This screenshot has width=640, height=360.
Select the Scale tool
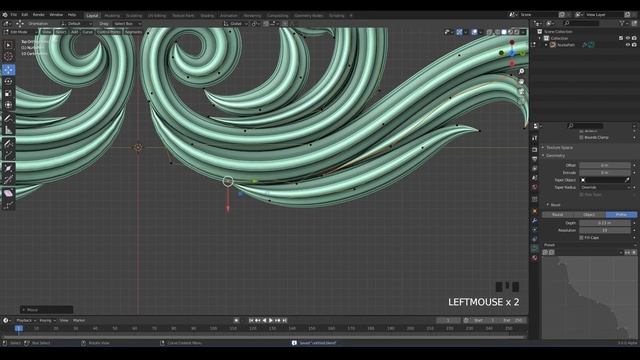8,93
